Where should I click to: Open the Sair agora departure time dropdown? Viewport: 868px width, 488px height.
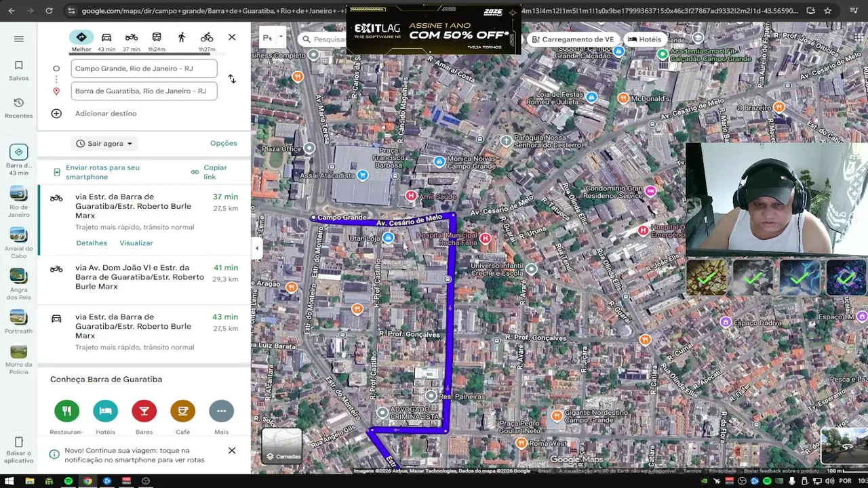104,144
